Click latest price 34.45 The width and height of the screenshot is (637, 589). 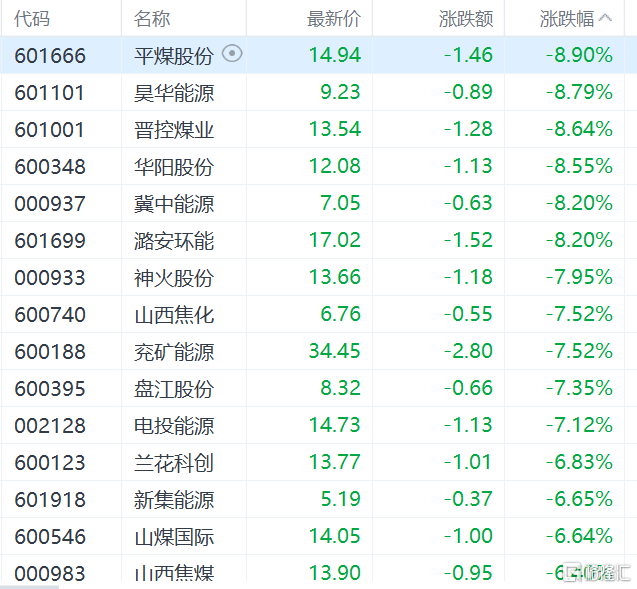click(335, 351)
